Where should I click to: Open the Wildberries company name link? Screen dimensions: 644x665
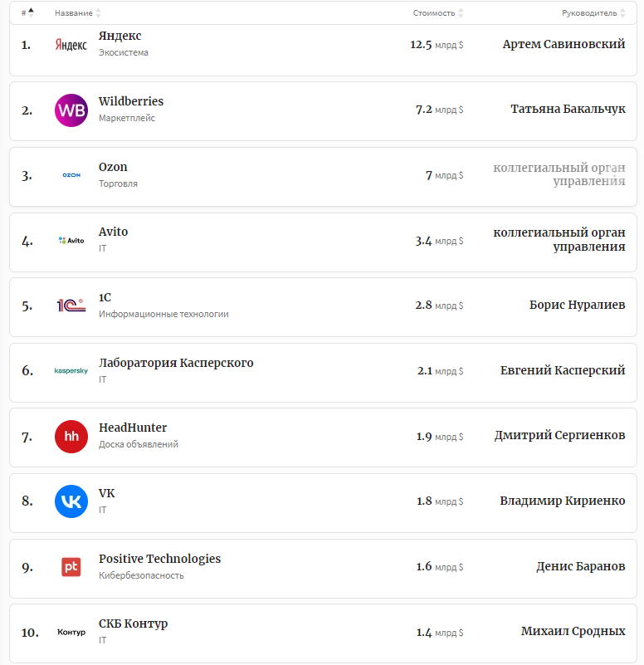pos(131,101)
